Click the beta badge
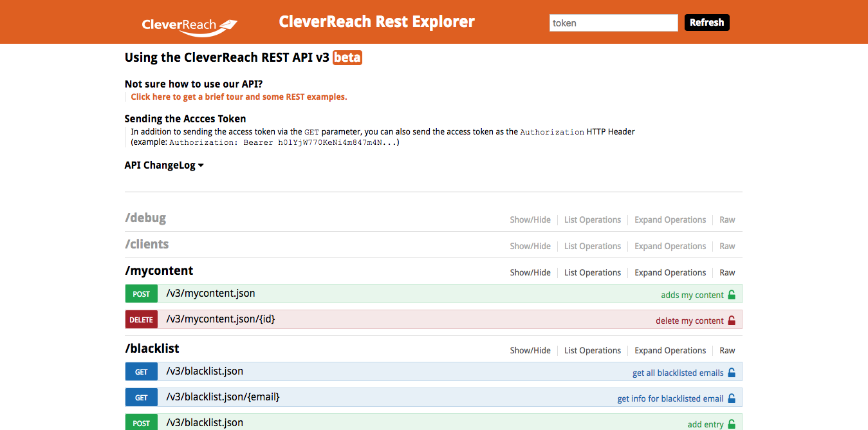This screenshot has height=430, width=868. point(347,57)
